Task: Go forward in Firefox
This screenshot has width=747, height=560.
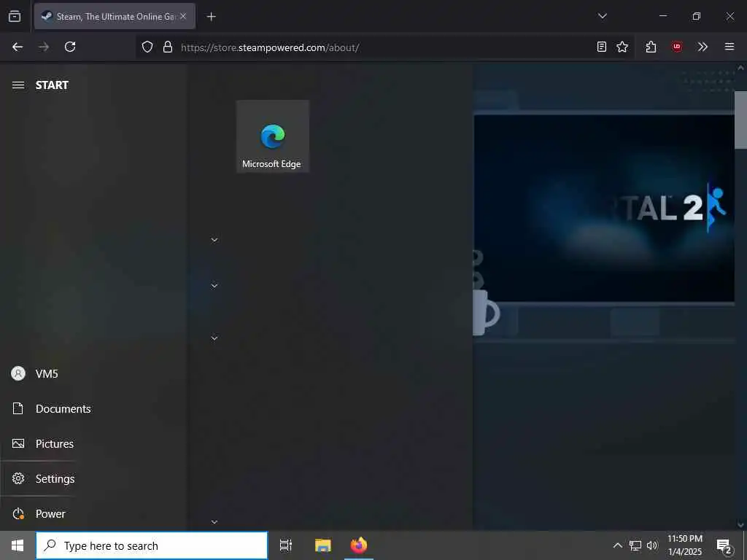Action: pyautogui.click(x=44, y=47)
